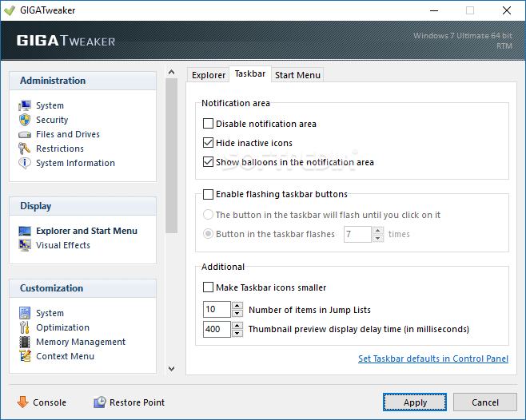
Task: Click the Optimization tools icon
Action: pyautogui.click(x=25, y=327)
